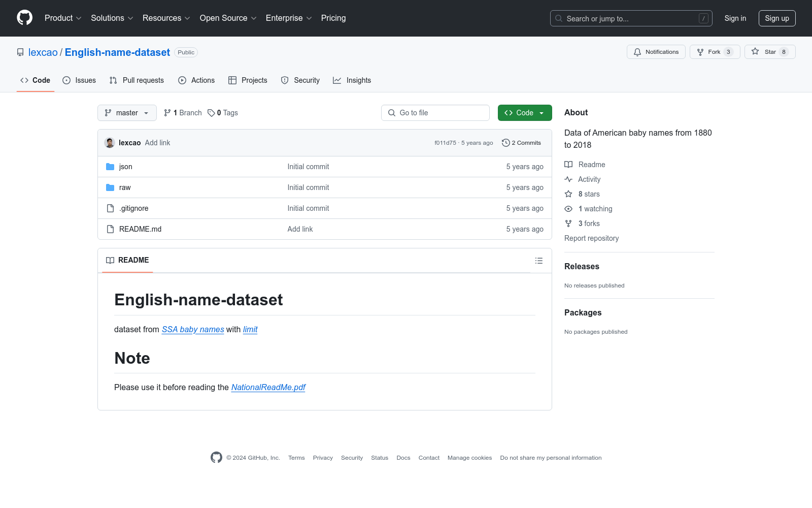Screen dimensions: 812x508
Task: Click the search magnifier icon in header
Action: click(559, 18)
